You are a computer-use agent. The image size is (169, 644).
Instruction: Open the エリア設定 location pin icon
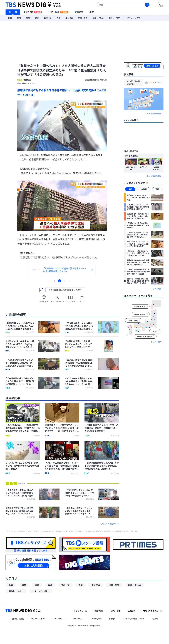click(x=159, y=3)
